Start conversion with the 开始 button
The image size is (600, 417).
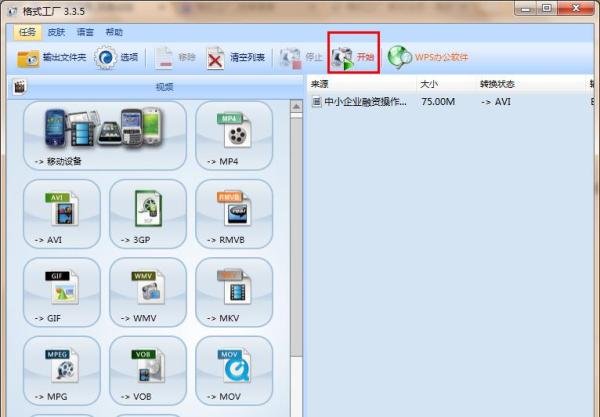point(353,58)
